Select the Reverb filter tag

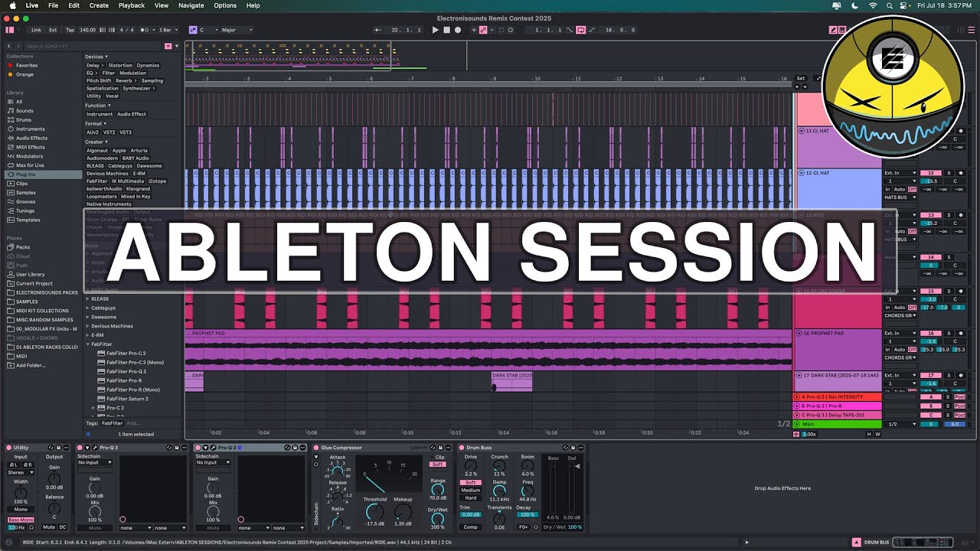[125, 80]
